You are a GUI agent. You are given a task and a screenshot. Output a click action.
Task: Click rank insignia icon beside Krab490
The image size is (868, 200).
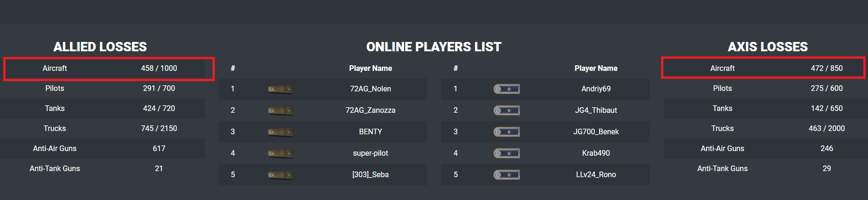506,153
